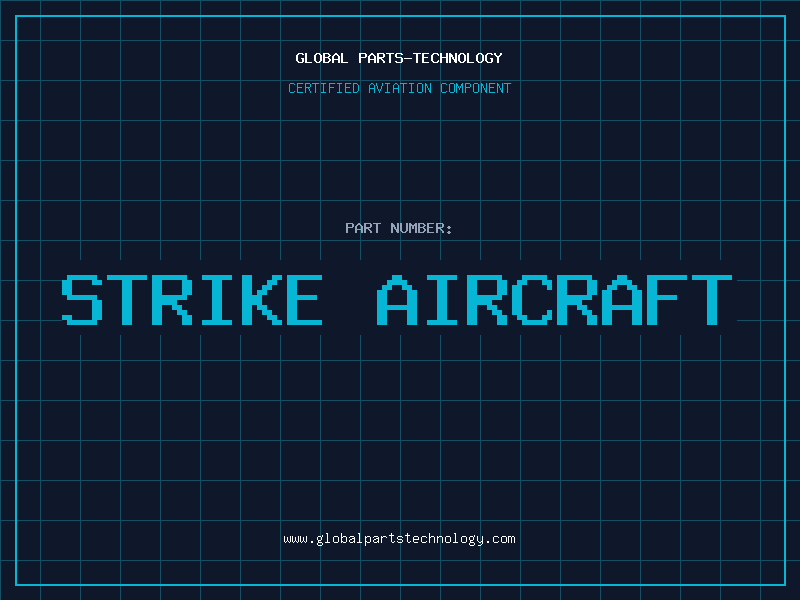Open the www.globalpartstechnology.com link

click(399, 539)
